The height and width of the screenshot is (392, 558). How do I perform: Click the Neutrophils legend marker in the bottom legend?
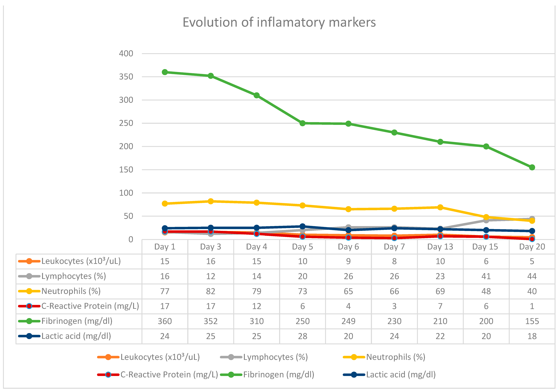(x=354, y=357)
